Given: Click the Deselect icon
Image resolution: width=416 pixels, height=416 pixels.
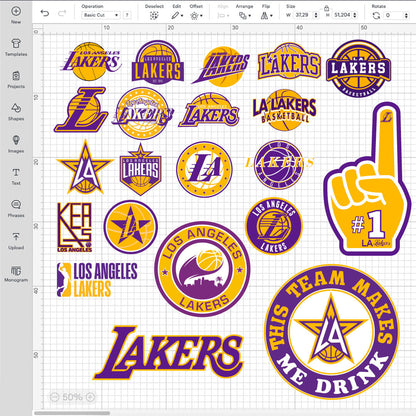Looking at the screenshot, I should [154, 15].
